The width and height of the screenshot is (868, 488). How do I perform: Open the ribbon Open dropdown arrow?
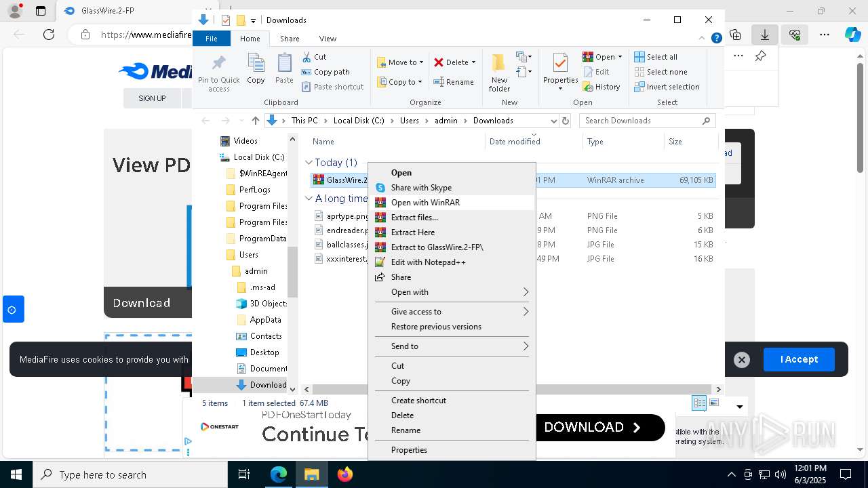point(620,57)
